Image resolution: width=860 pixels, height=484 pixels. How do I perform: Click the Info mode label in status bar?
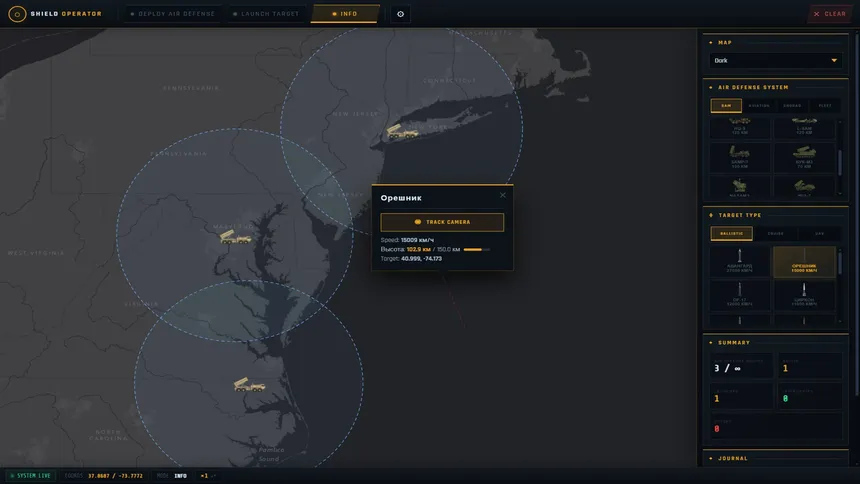(x=180, y=476)
